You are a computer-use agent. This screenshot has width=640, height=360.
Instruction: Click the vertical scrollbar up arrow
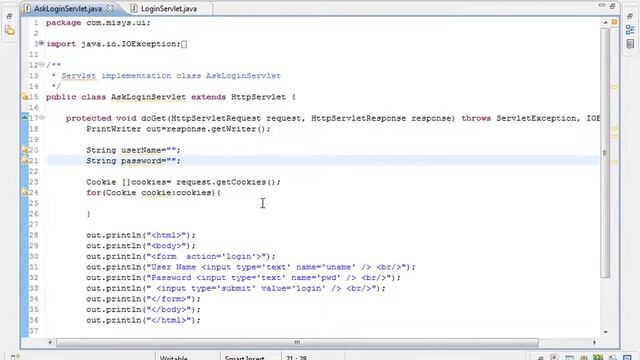coord(605,23)
